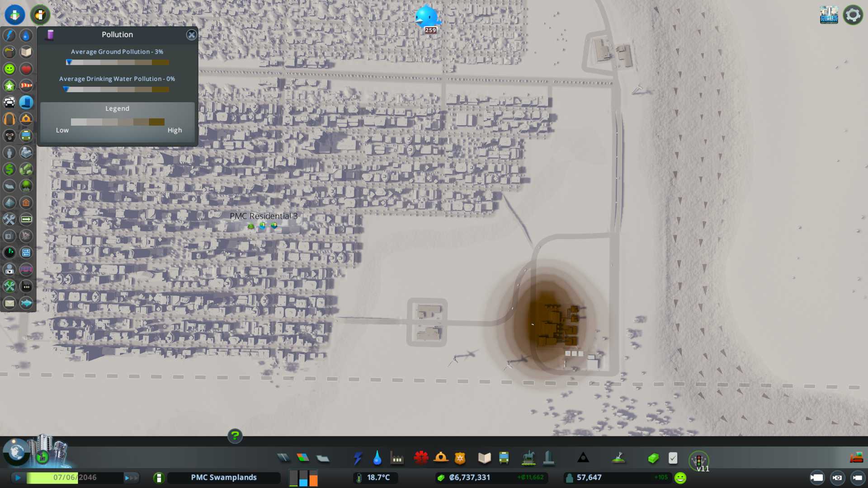
Task: Change simulation speed with arrow button
Action: coord(131,478)
